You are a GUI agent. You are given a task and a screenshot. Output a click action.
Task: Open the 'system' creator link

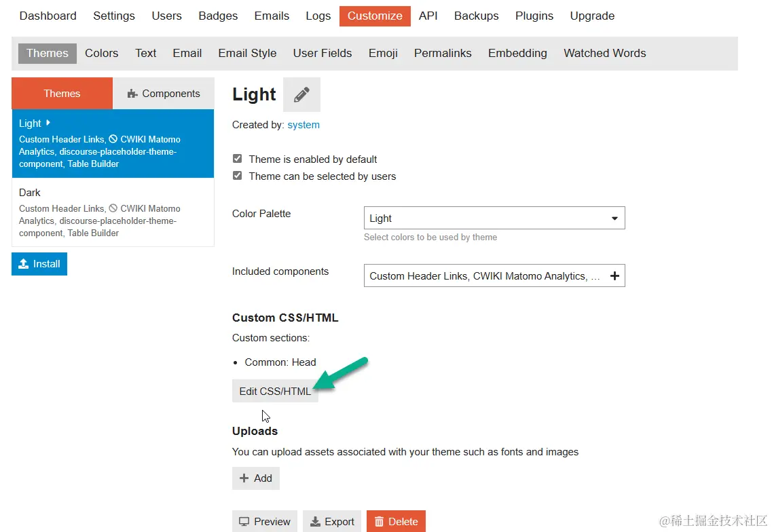click(304, 125)
